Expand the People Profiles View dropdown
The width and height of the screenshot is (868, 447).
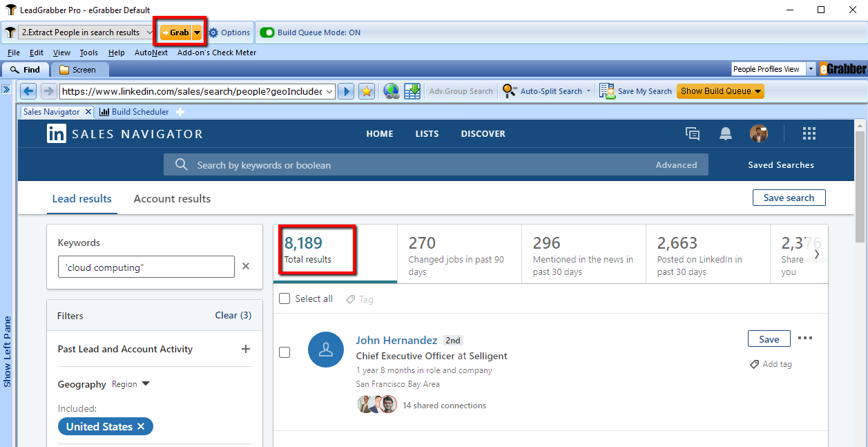pos(811,69)
